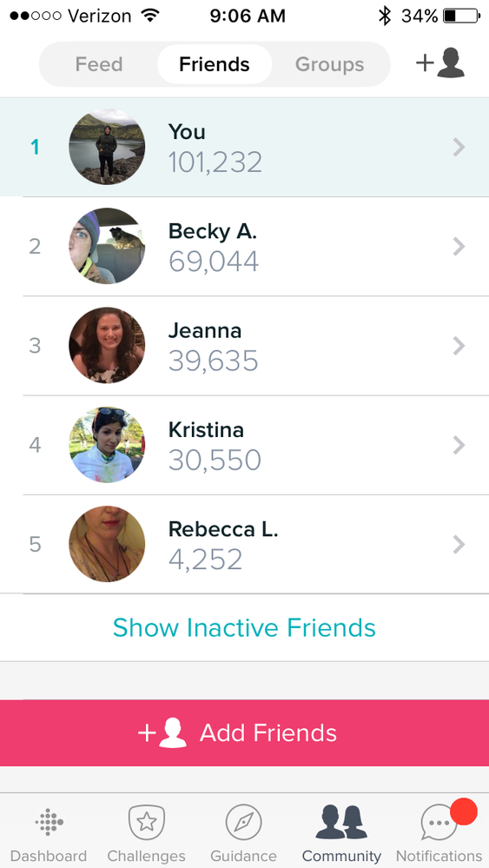Open Kristina's profile picture
Viewport: 489px width, 868px height.
click(107, 445)
